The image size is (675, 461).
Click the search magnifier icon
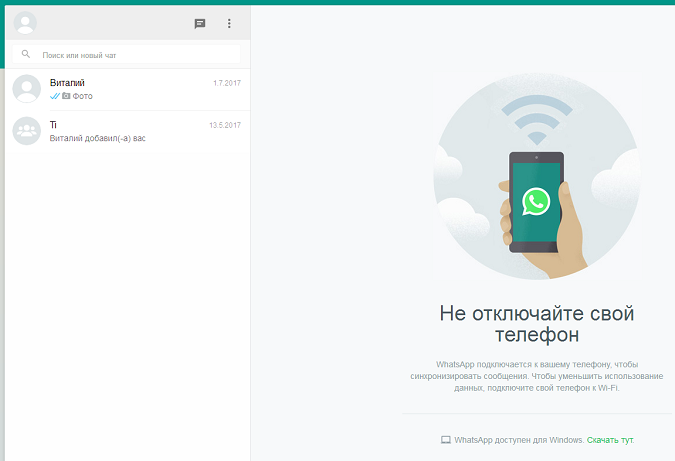(26, 54)
